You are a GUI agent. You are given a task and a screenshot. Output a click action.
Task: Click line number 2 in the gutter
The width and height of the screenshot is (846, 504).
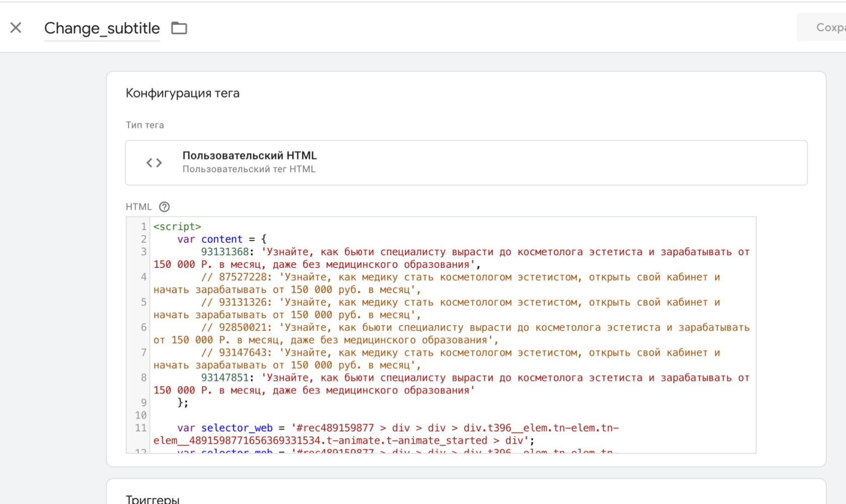(x=144, y=239)
